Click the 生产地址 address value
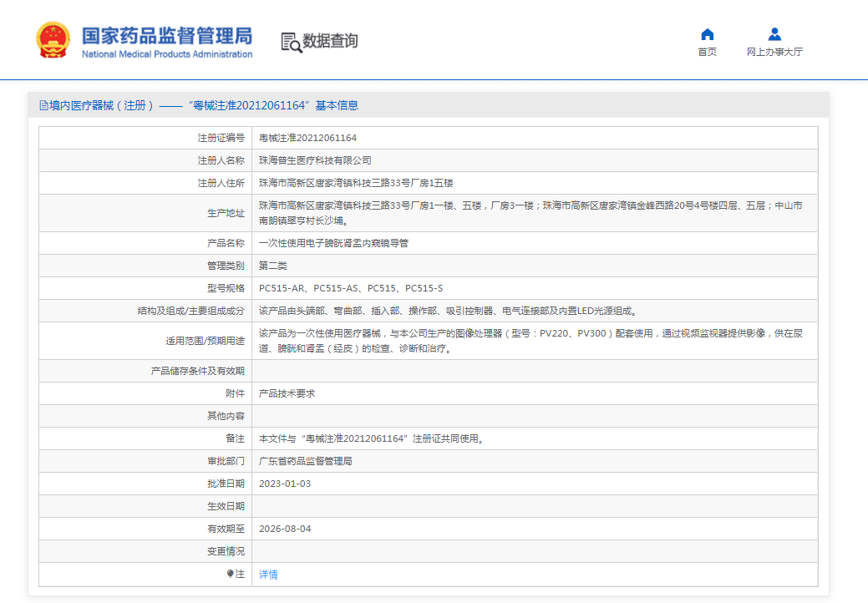The image size is (868, 603). [530, 213]
